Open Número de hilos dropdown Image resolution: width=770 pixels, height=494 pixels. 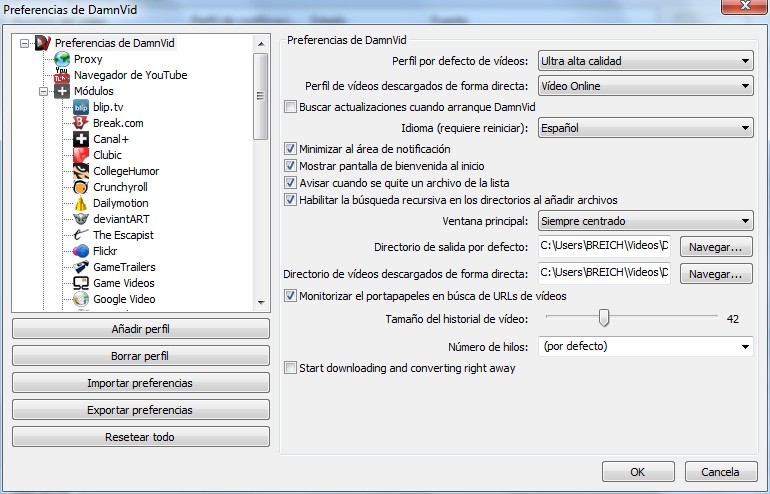645,347
